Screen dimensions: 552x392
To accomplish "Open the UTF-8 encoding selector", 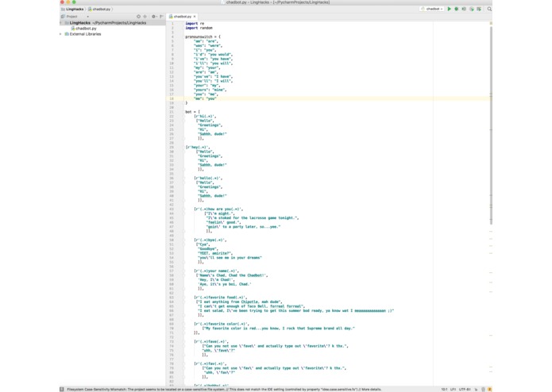I will [x=465, y=390].
